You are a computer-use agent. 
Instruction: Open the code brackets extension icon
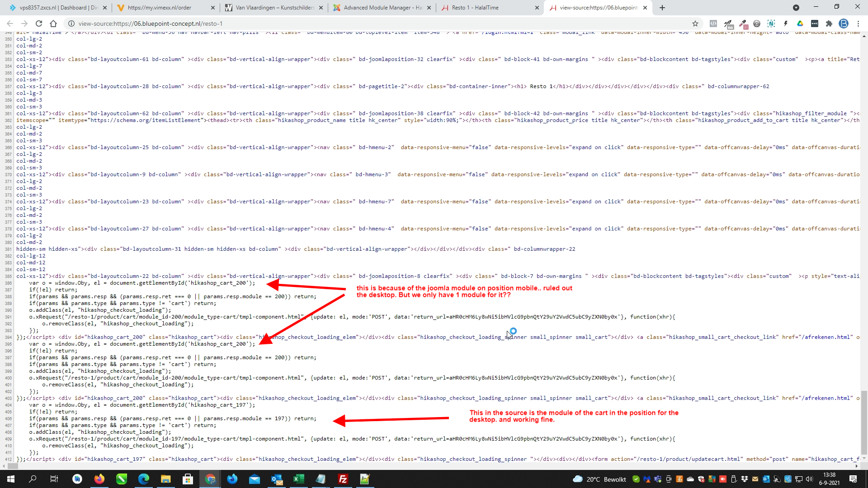pyautogui.click(x=713, y=23)
